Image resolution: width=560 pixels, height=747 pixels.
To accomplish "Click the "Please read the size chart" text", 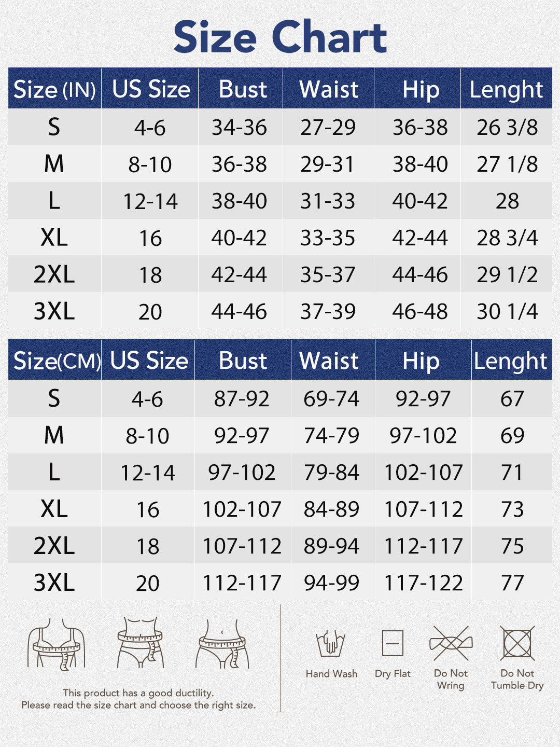I will (138, 705).
